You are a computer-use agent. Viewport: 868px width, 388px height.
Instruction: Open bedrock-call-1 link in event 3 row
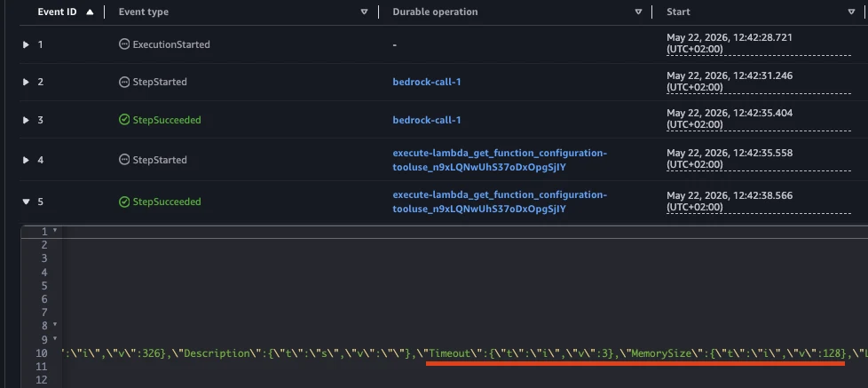pos(427,120)
